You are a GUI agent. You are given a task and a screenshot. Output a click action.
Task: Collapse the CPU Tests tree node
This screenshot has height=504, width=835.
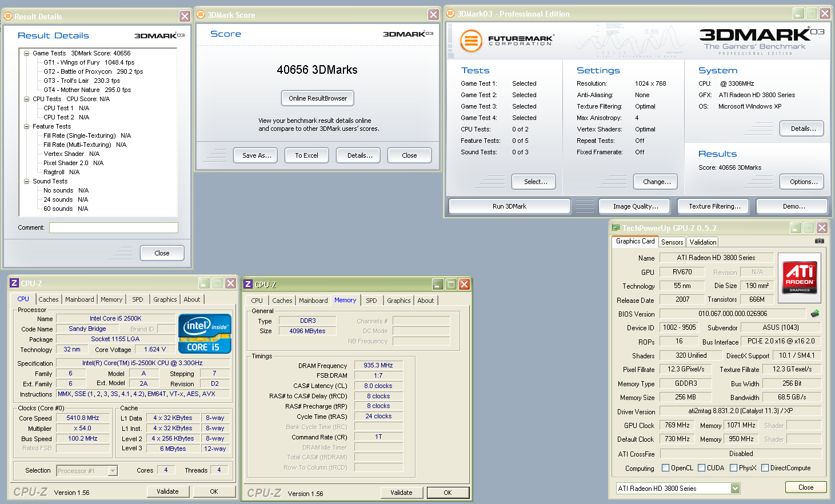26,99
